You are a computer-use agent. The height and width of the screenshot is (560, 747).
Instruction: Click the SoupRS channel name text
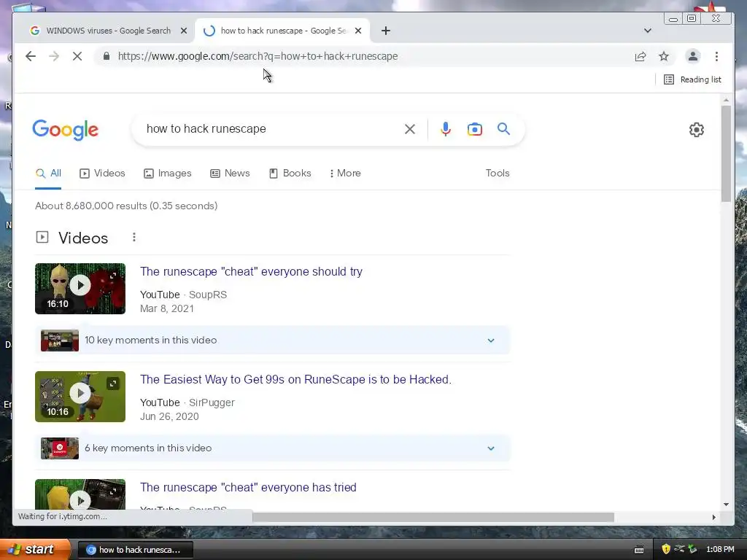tap(208, 295)
